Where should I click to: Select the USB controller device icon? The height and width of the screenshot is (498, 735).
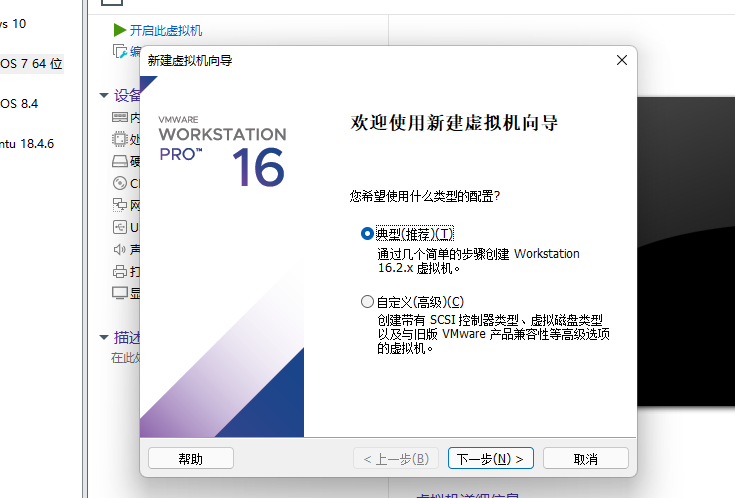coord(120,227)
